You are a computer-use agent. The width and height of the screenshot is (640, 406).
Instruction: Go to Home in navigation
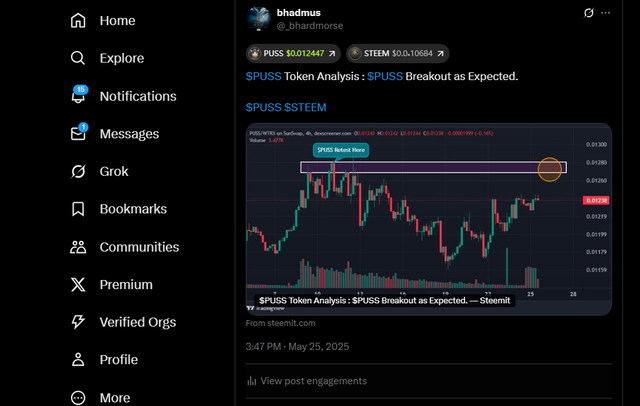(x=117, y=20)
